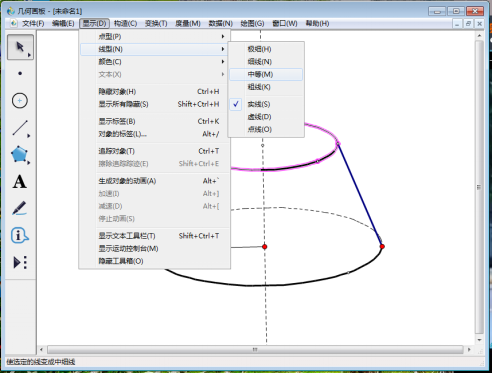Click 显示标签(B) menu entry
This screenshot has height=373, width=492.
click(x=155, y=122)
